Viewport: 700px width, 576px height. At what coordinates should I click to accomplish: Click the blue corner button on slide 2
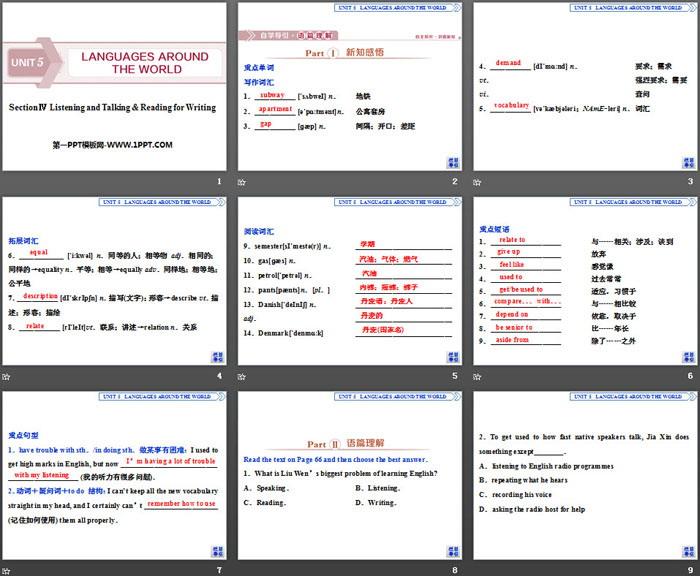coord(451,160)
